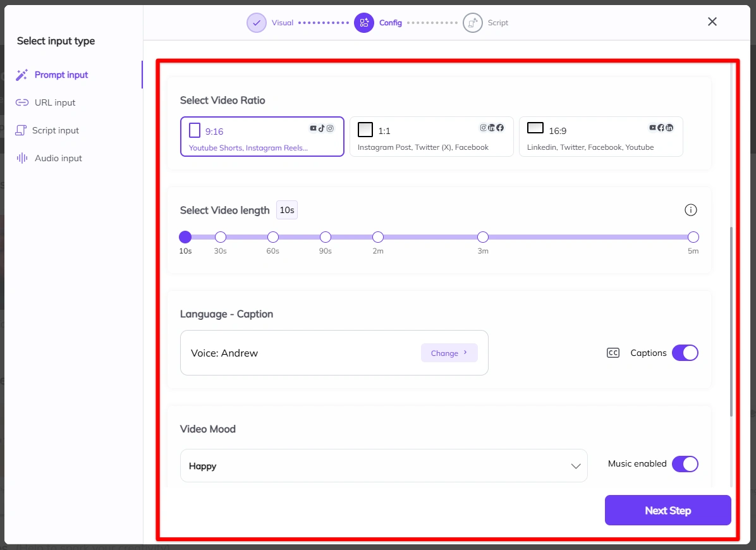This screenshot has height=550, width=756.
Task: Close the dialog with X button
Action: point(712,21)
